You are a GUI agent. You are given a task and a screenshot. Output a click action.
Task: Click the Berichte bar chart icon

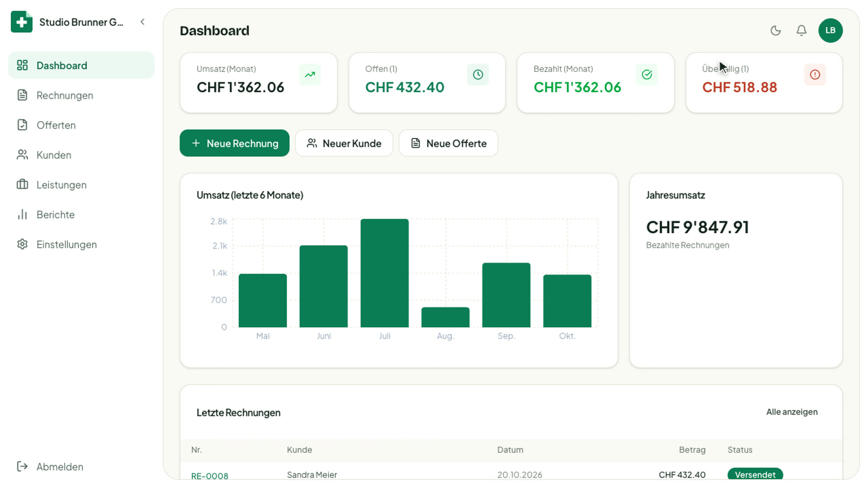coord(22,215)
